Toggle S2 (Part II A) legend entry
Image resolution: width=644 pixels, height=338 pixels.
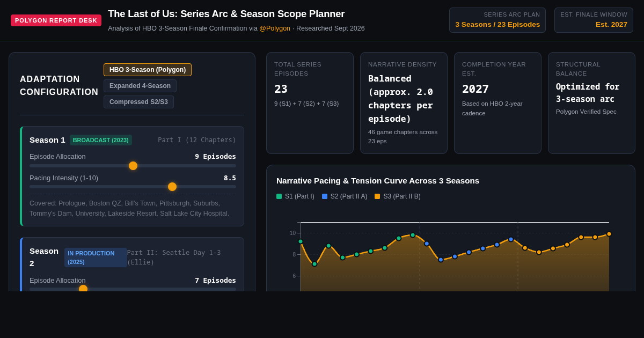345,196
